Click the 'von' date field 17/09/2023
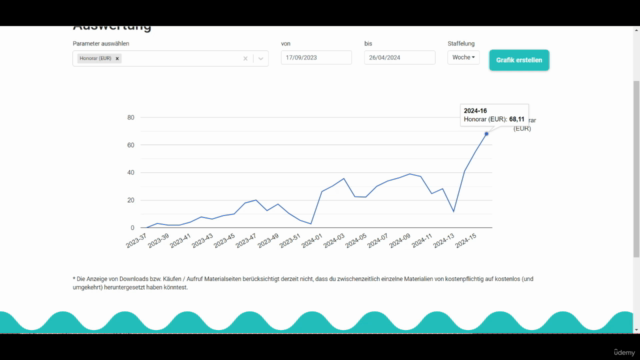640x360 pixels. coord(316,58)
